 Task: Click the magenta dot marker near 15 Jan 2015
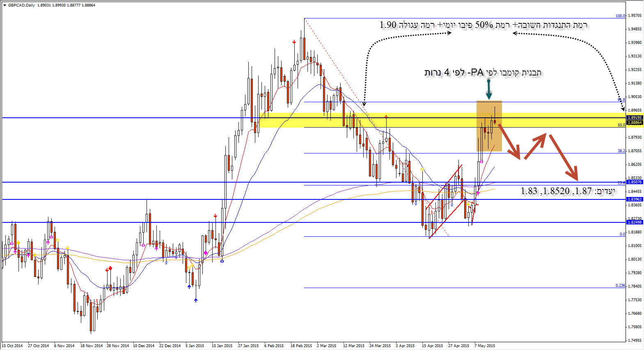pos(206,253)
